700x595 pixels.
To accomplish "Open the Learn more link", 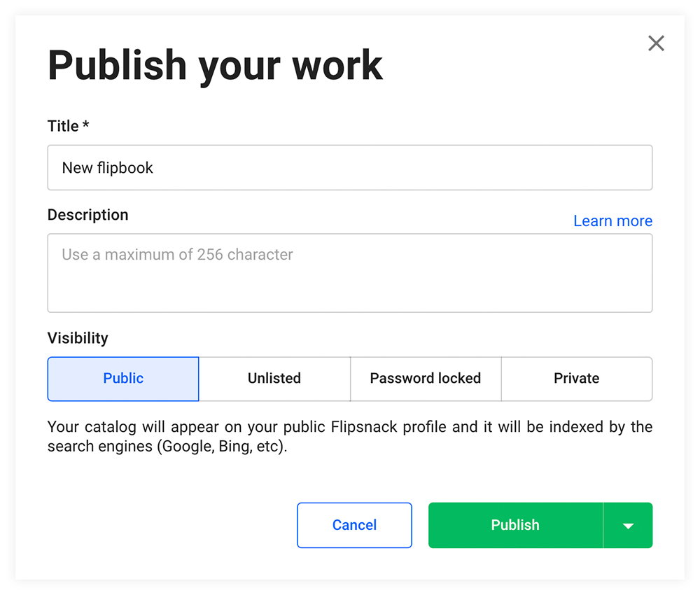I will pos(612,220).
